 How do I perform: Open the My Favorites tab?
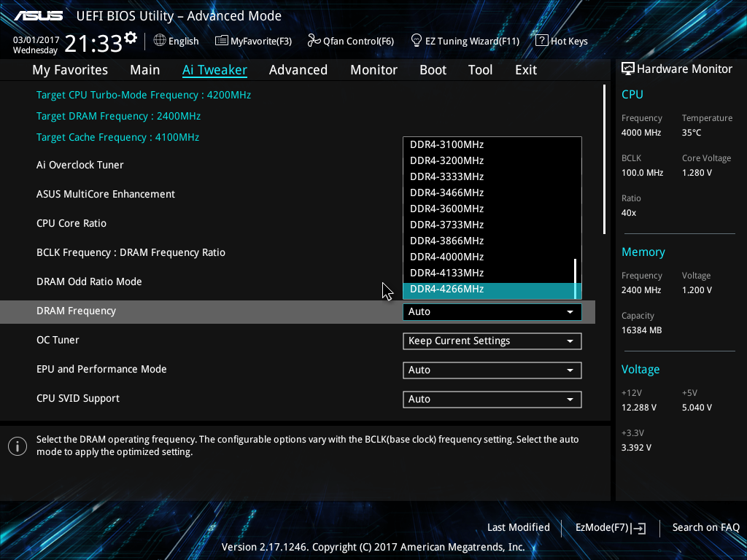click(70, 70)
